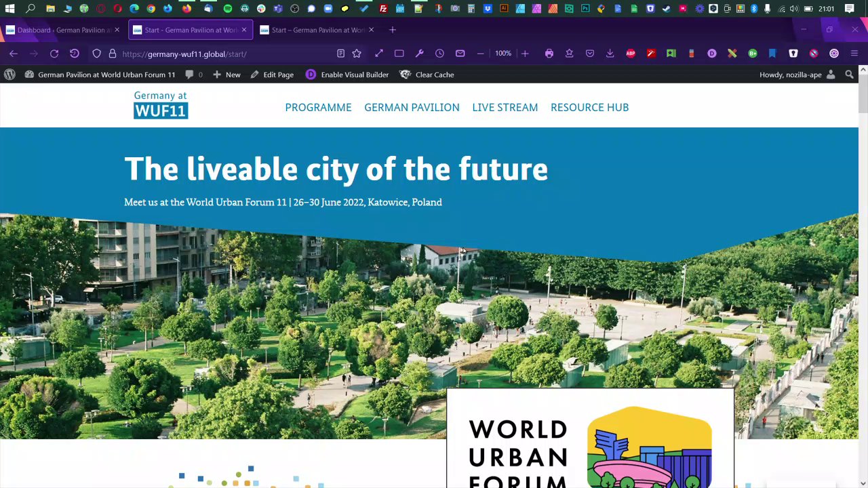Open Photoshop from the taskbar
The height and width of the screenshot is (488, 868).
(585, 9)
